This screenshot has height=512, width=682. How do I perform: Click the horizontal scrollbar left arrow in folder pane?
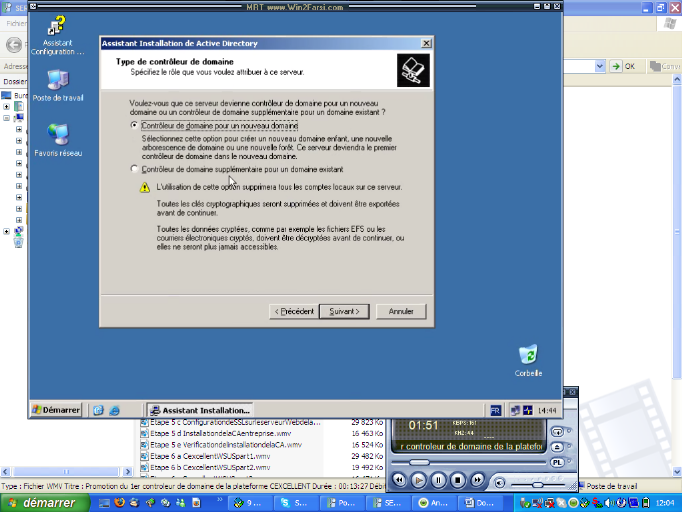(6, 472)
